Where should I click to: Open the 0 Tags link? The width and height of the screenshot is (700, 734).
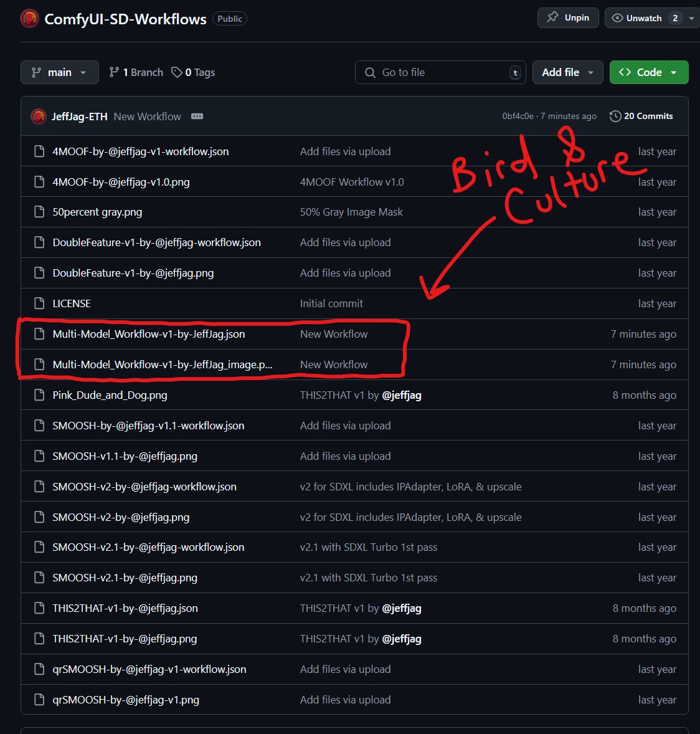193,72
